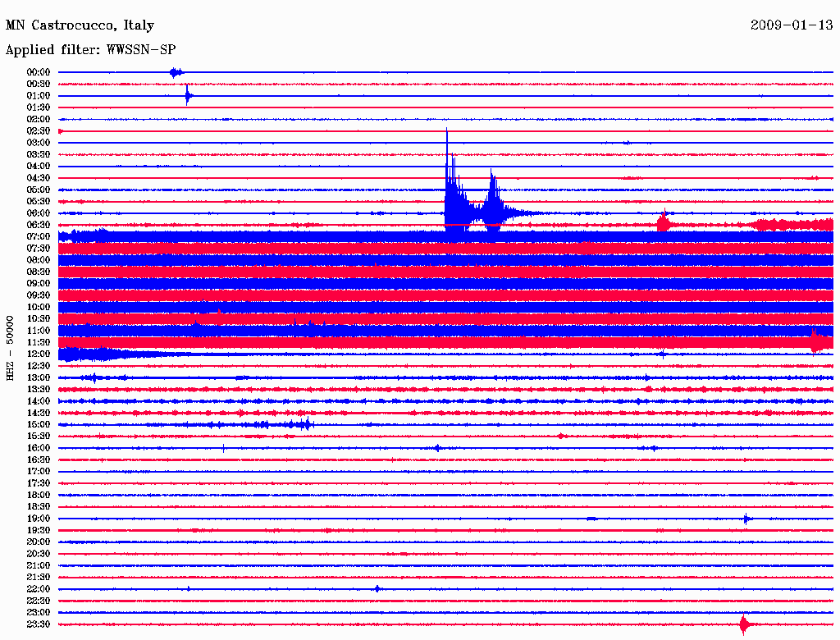Click the 21:00 time label
Viewport: 840px width, 640px height.
[x=39, y=565]
